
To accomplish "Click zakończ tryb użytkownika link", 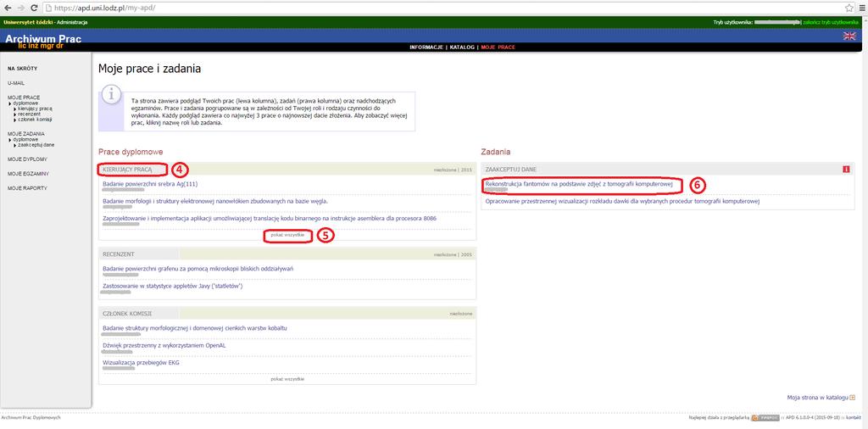I will (x=832, y=22).
